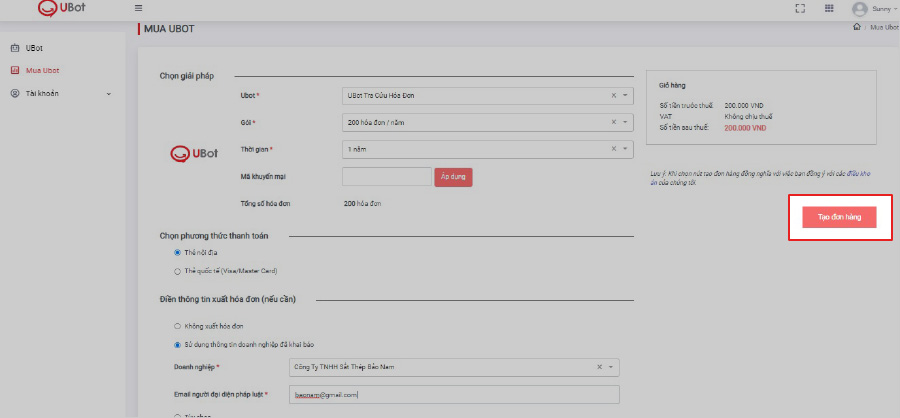Click the Tài khoản sidebar user icon
The image size is (900, 418).
tap(15, 93)
